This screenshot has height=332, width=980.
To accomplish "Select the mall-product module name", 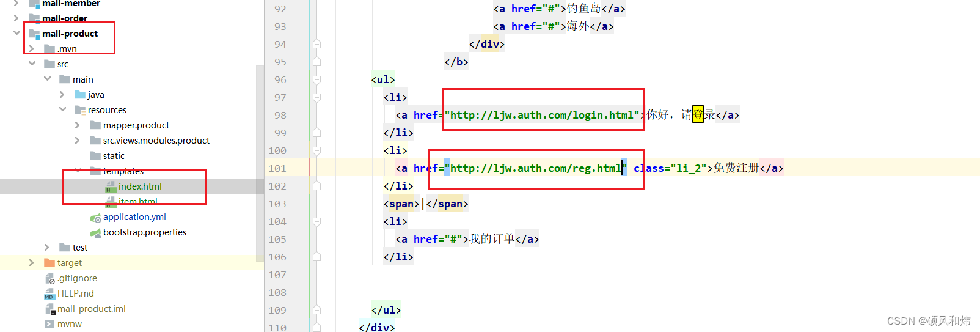I will (x=70, y=34).
